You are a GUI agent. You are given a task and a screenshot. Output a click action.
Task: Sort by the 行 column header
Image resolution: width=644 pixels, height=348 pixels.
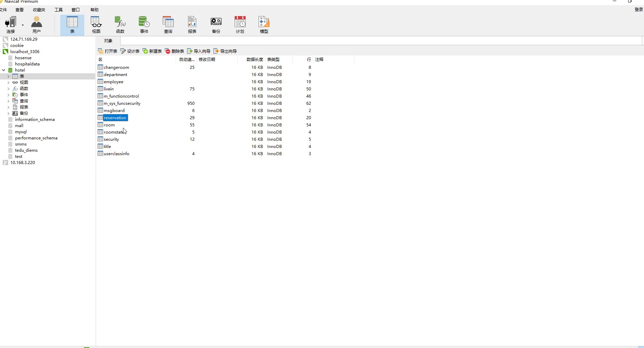pos(302,59)
